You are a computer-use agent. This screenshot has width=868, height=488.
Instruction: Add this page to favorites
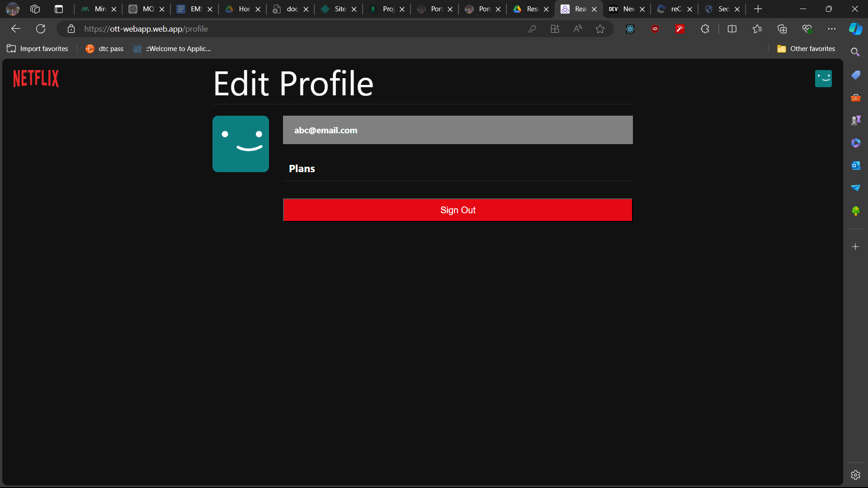pos(600,29)
